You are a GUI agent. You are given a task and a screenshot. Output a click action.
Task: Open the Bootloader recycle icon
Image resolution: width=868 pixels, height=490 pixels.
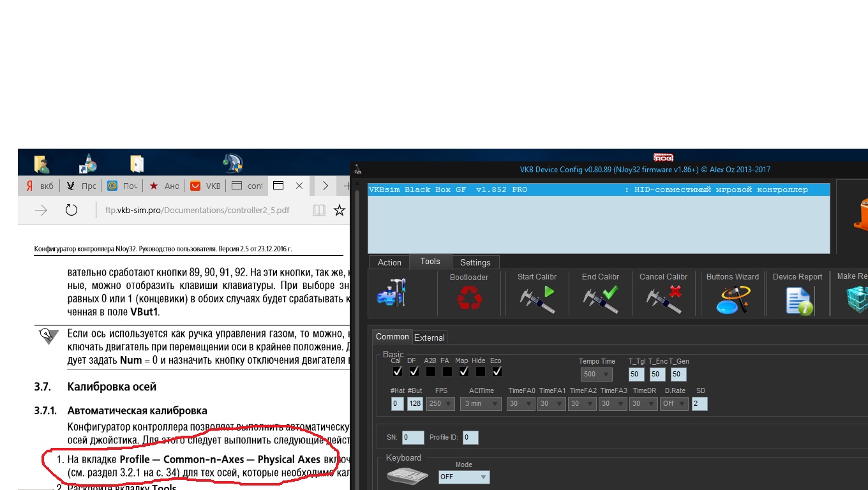469,298
